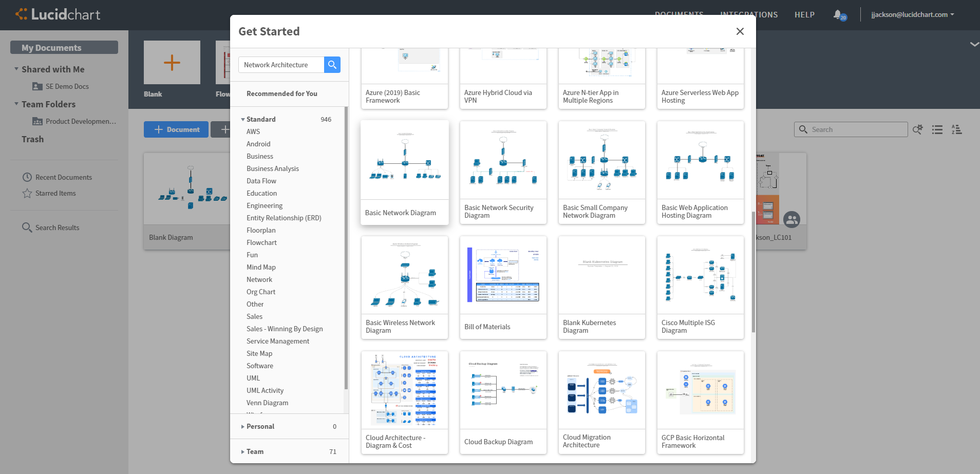The image size is (980, 474).
Task: Select the Network template category
Action: point(259,279)
